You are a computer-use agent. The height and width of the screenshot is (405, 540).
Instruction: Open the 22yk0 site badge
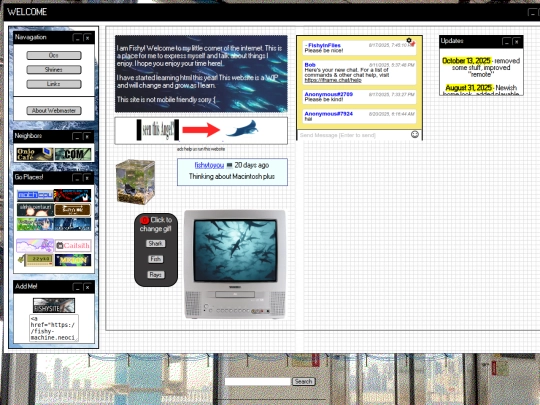pyautogui.click(x=35, y=260)
